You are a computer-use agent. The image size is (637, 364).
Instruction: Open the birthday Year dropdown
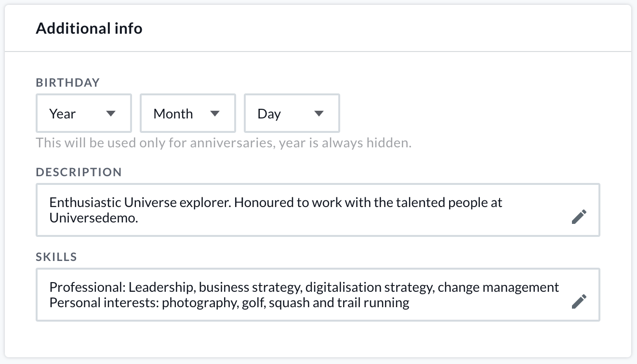(83, 114)
